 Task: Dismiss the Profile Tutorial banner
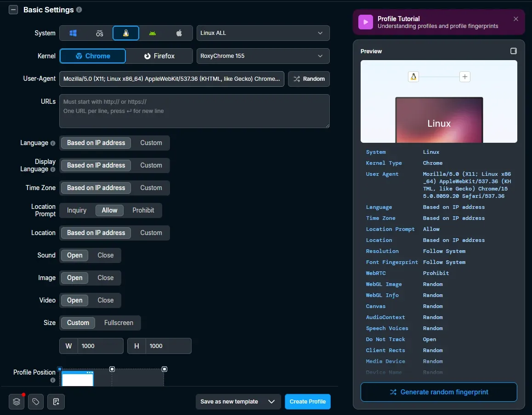coord(516,19)
